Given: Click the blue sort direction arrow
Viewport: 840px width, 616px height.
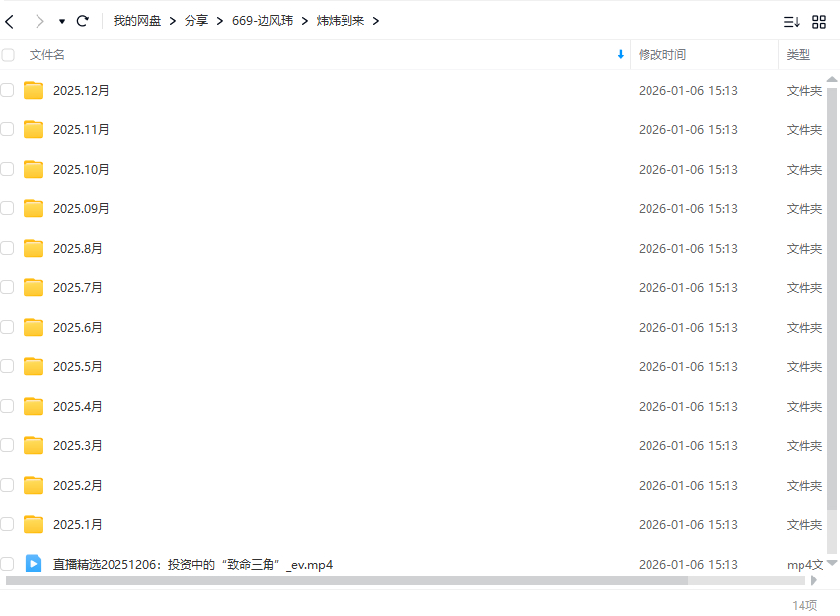Looking at the screenshot, I should point(620,55).
